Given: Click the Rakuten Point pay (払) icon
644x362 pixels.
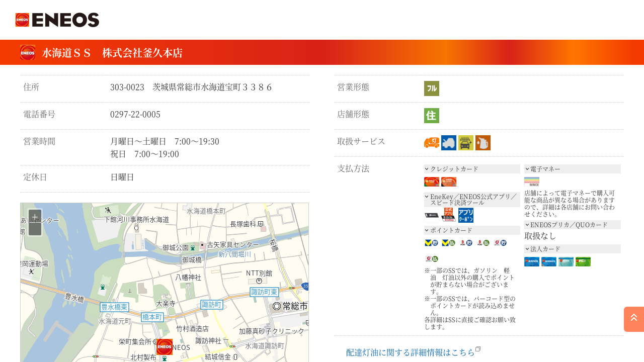Looking at the screenshot, I should tap(483, 243).
